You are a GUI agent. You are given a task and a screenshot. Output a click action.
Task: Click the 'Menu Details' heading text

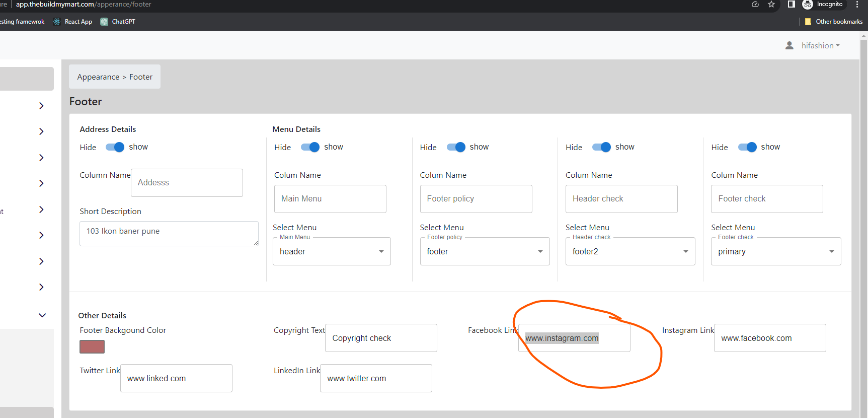(x=296, y=129)
